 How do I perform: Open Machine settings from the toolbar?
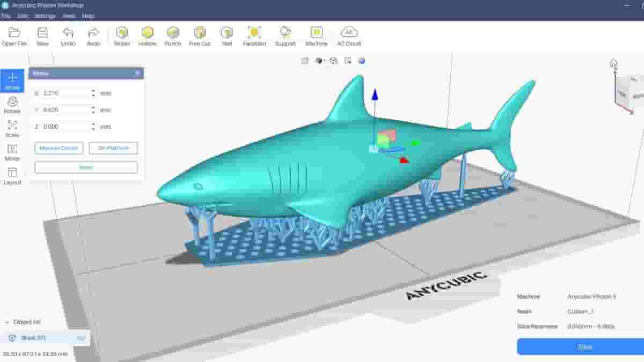[x=317, y=35]
